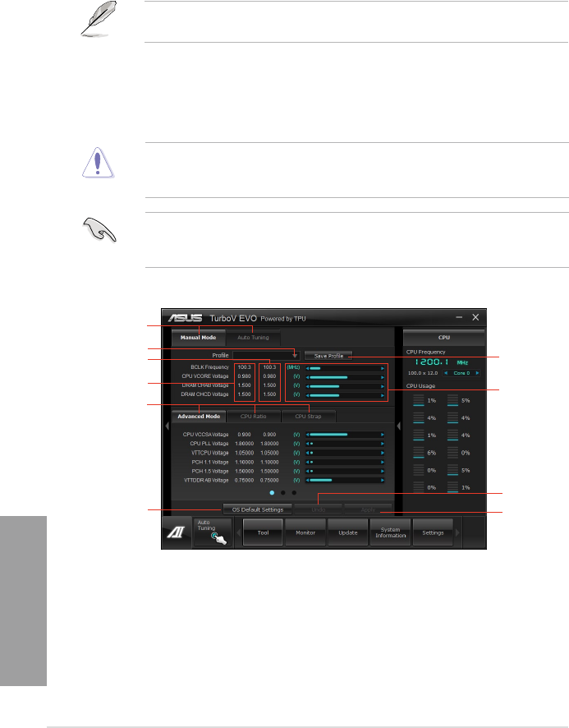Click the Auto Tuning hand icon button
The height and width of the screenshot is (728, 569).
213,532
